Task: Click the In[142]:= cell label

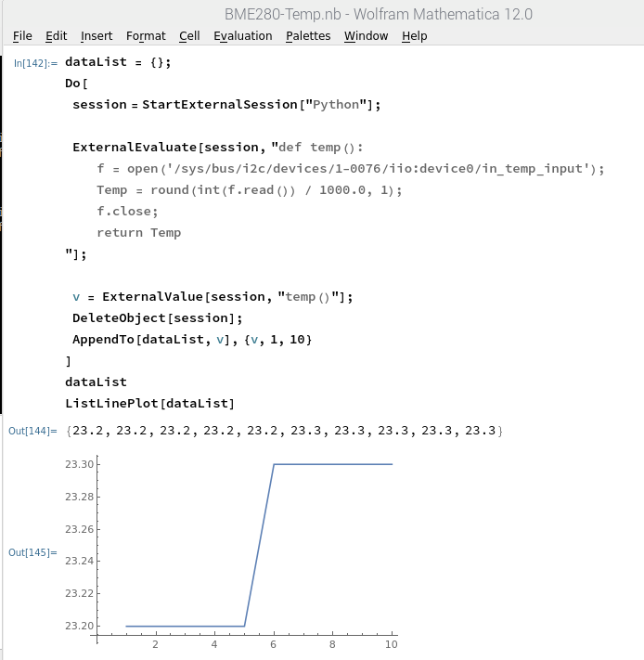Action: (36, 63)
